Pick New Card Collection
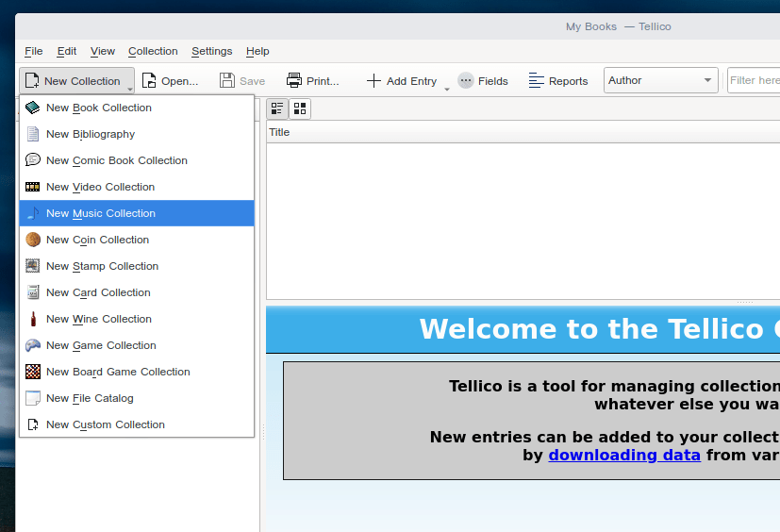This screenshot has width=780, height=532. click(x=137, y=292)
